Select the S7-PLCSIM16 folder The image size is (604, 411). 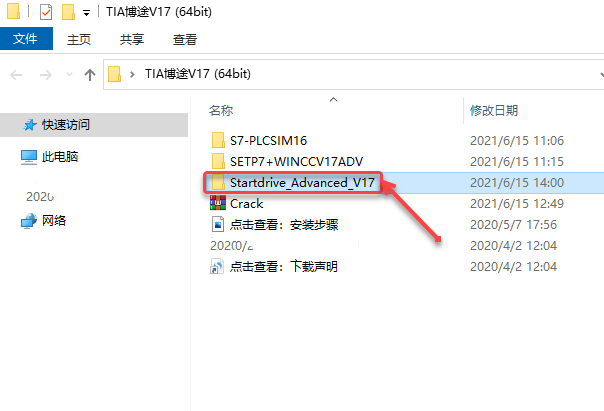pos(268,141)
